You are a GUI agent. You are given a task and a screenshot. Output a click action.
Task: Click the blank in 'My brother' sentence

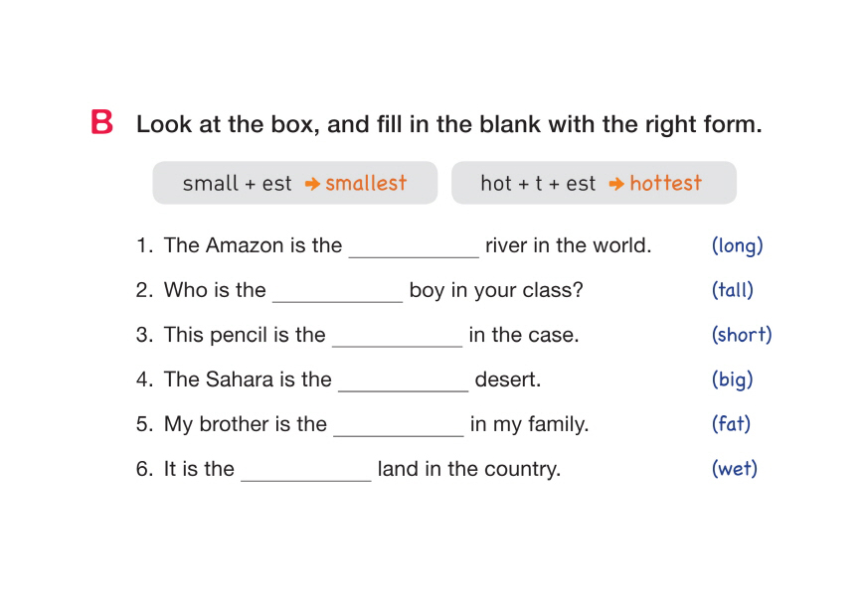pyautogui.click(x=398, y=426)
